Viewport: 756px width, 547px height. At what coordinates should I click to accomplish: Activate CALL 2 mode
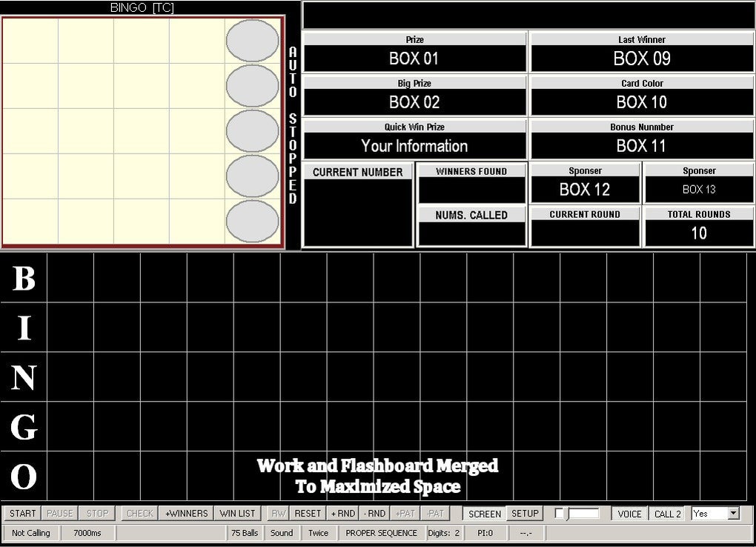coord(666,513)
